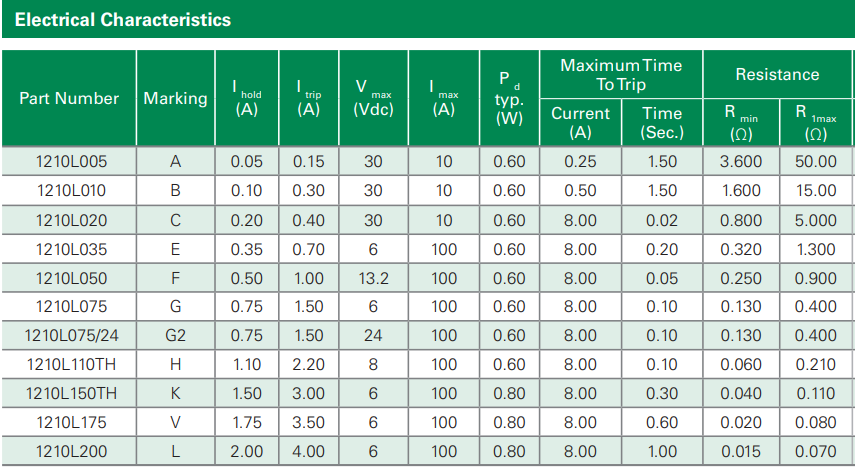Viewport: 855px width, 468px height.
Task: Select the 0.015 R min value
Action: pyautogui.click(x=741, y=452)
